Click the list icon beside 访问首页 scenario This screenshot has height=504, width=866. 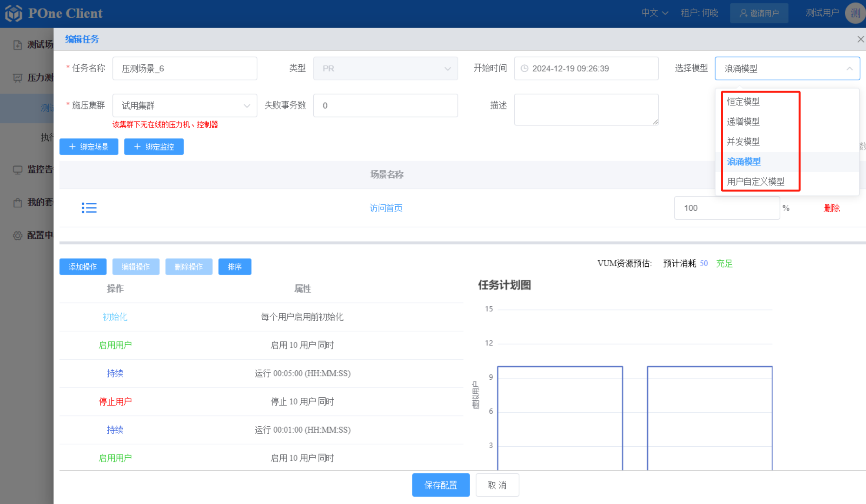coord(89,208)
